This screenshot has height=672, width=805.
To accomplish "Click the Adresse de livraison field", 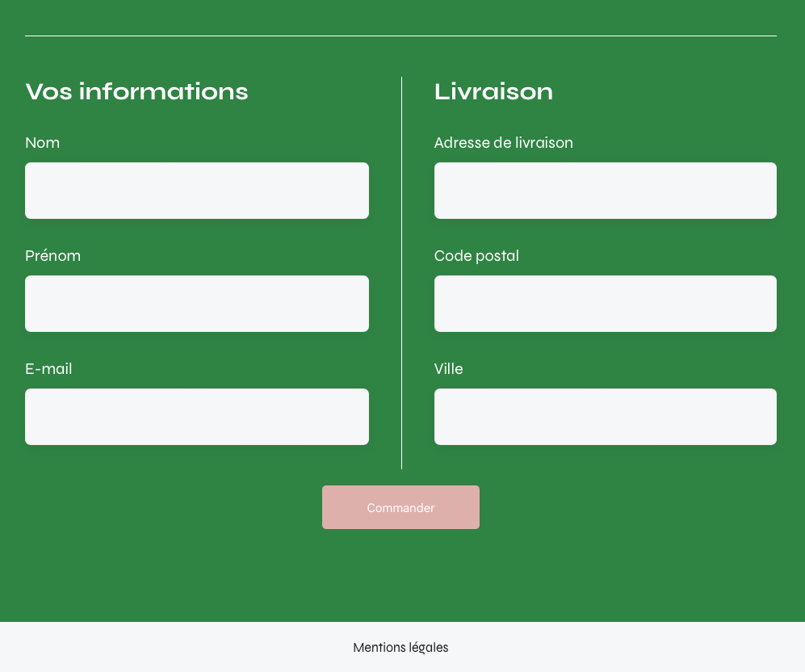I will [x=605, y=191].
